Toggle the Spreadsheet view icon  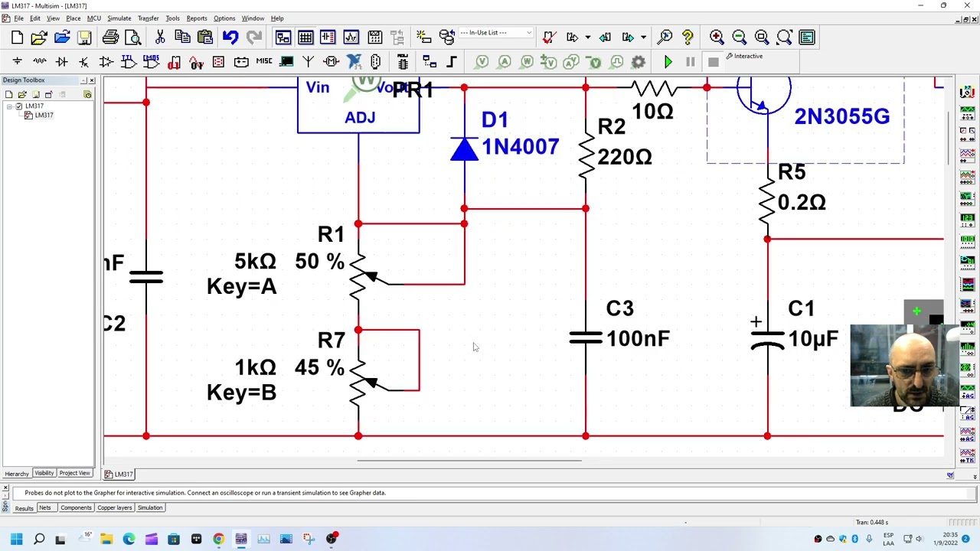coord(305,37)
